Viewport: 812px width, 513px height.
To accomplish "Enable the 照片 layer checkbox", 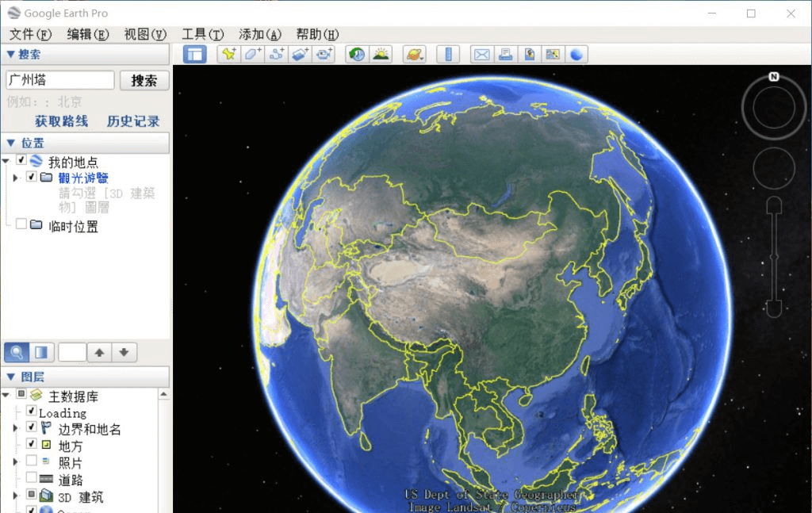I will [32, 460].
